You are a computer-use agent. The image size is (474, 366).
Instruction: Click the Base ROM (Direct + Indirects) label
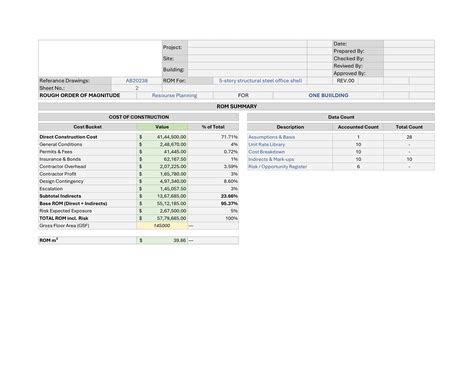(x=73, y=203)
